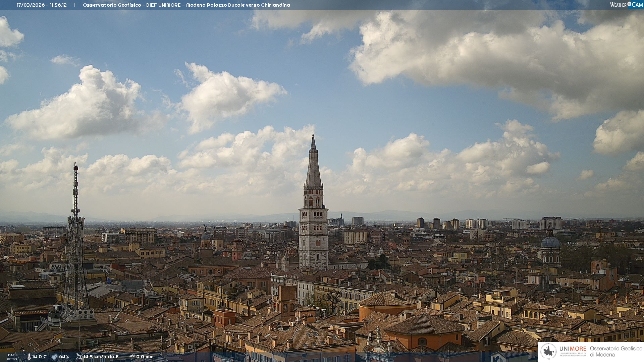Screen dimensions: 644x362
Task: Click the 0.0 mm rainfall value
Action: pos(145,357)
